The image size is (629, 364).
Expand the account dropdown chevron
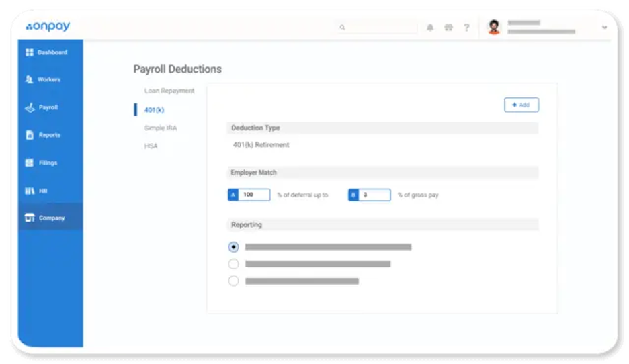(605, 28)
